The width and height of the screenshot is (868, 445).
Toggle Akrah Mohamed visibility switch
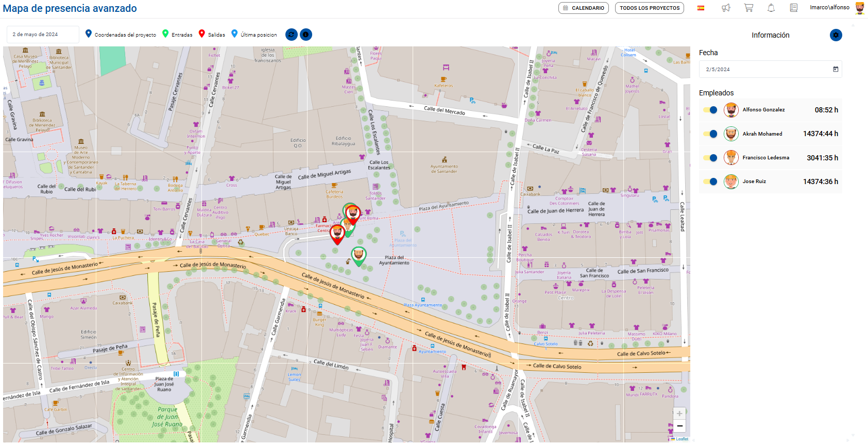710,134
